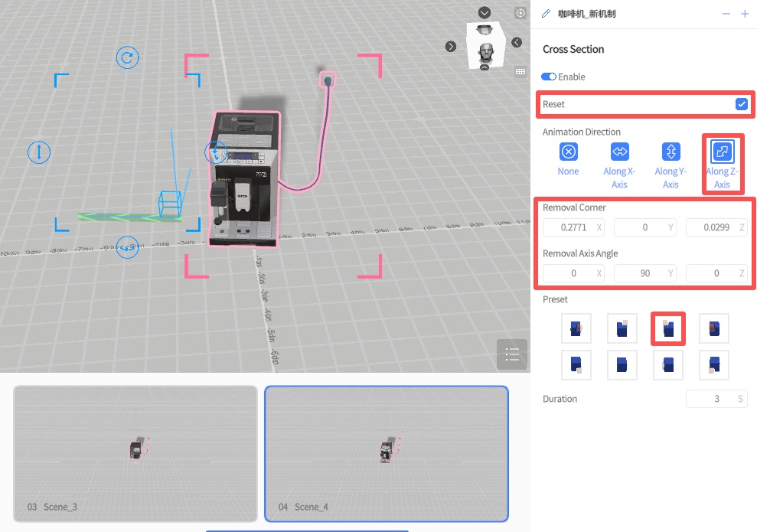Click the down chevron above view cube

(x=485, y=12)
